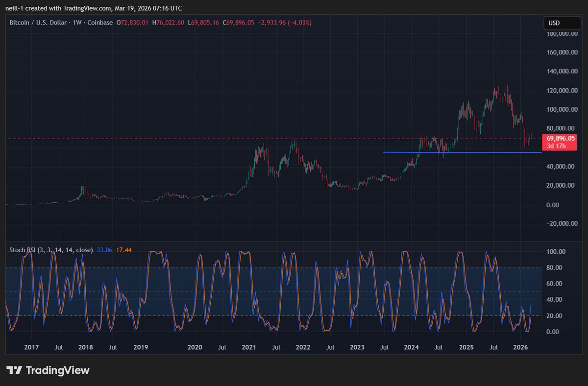
Task: Click the 2023 time axis label
Action: click(x=357, y=347)
